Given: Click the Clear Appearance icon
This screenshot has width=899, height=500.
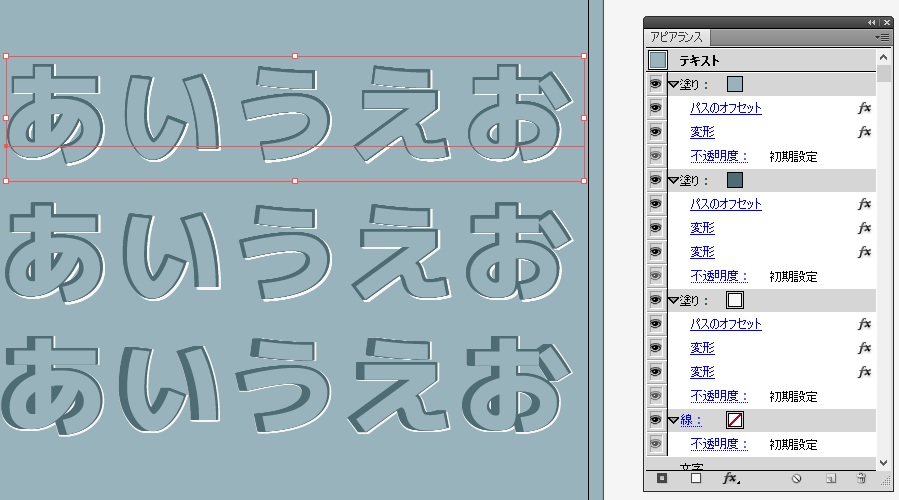Looking at the screenshot, I should [x=797, y=479].
